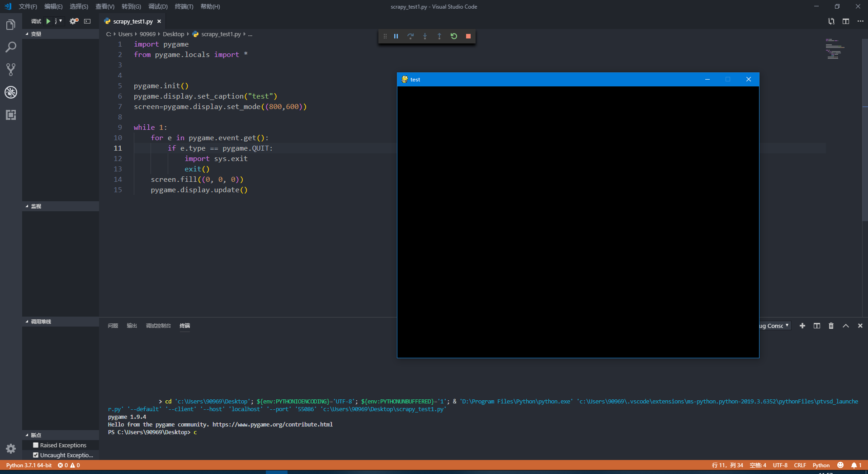Image resolution: width=868 pixels, height=474 pixels.
Task: Open notifications bell in status bar
Action: (856, 465)
